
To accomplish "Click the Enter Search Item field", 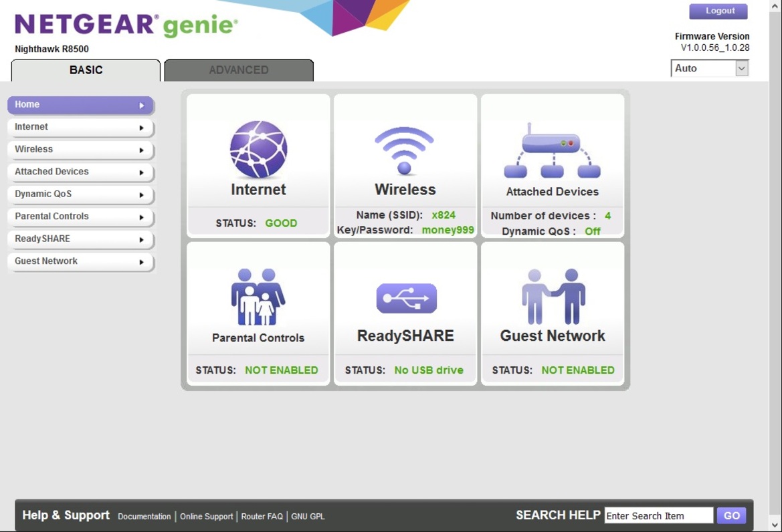I will coord(659,515).
